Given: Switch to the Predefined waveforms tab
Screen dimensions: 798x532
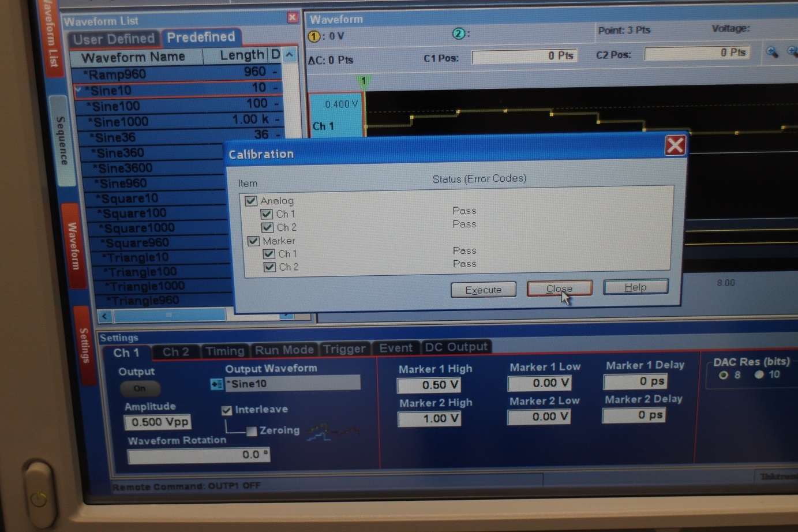Looking at the screenshot, I should 201,37.
